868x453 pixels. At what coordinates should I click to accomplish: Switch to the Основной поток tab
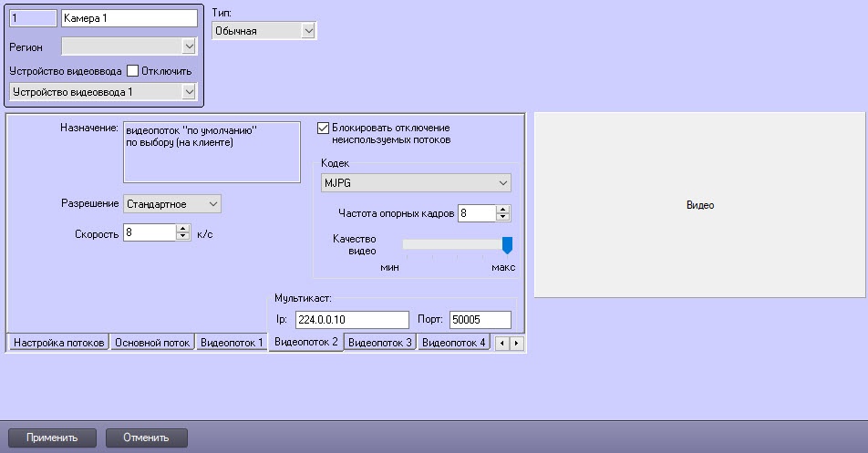[x=152, y=343]
